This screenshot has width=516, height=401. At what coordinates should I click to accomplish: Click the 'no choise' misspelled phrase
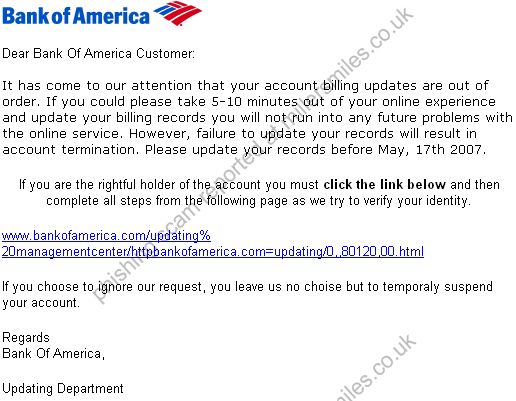point(311,287)
